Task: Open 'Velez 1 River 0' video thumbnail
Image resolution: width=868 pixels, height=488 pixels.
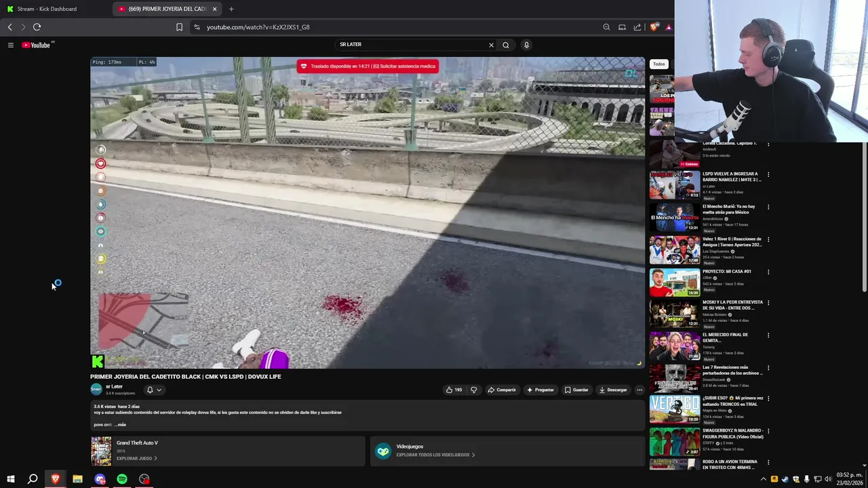Action: (675, 250)
